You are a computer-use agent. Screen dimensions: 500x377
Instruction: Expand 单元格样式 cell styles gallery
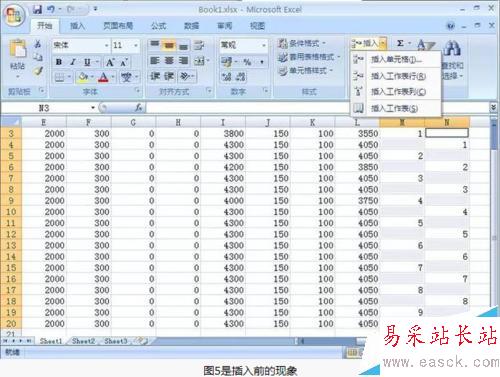click(306, 71)
